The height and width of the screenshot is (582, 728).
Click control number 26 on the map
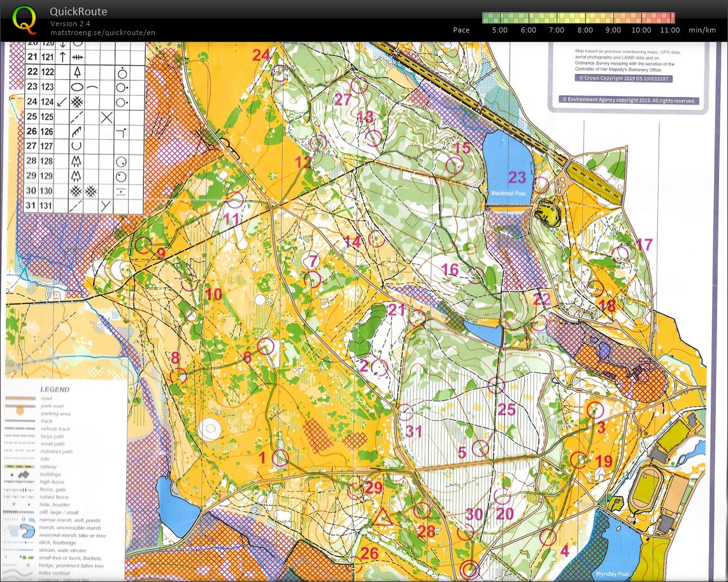(x=369, y=553)
